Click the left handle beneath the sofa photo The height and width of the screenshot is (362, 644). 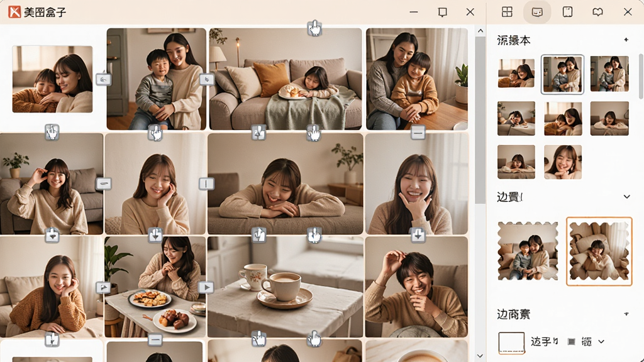pos(258,133)
